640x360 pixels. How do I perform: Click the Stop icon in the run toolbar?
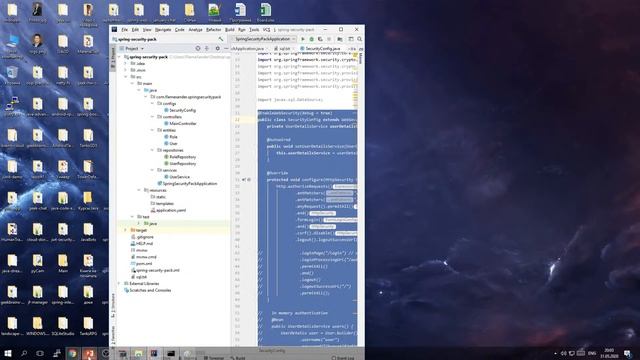tap(329, 39)
